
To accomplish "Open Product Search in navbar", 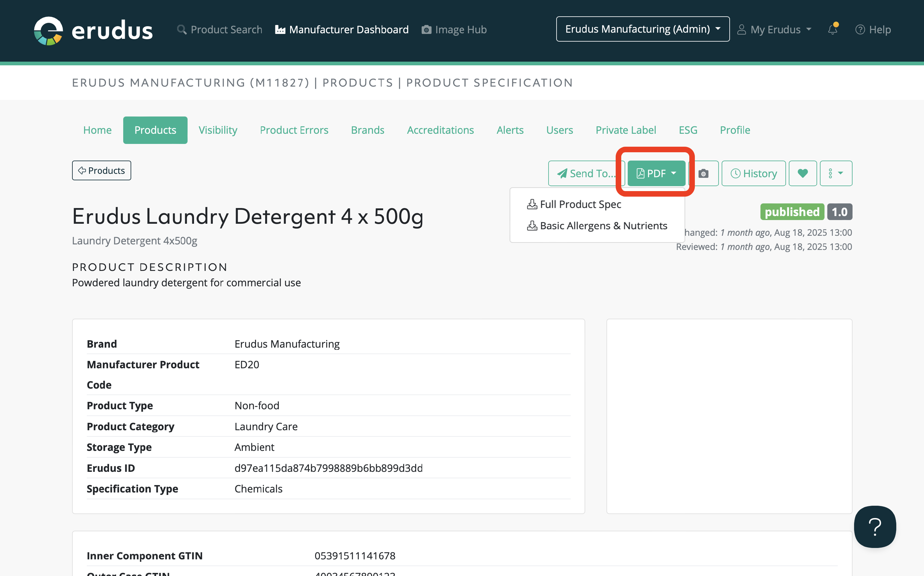I will pyautogui.click(x=219, y=29).
